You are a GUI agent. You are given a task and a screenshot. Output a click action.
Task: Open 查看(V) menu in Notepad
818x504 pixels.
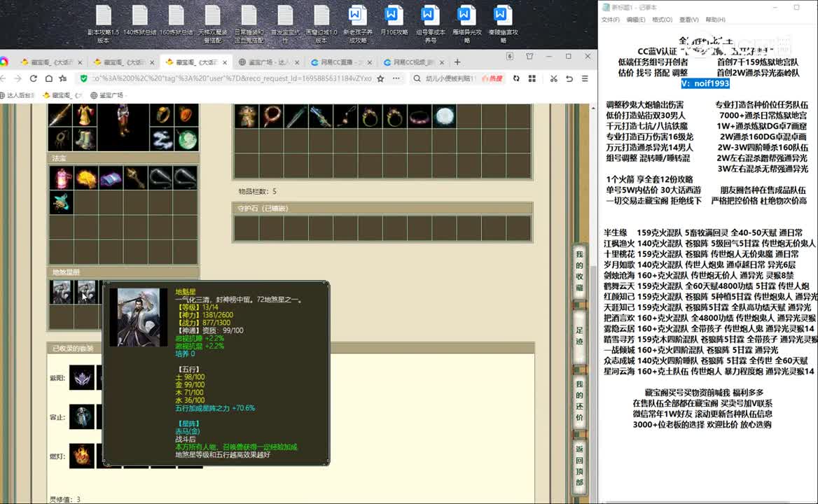688,20
